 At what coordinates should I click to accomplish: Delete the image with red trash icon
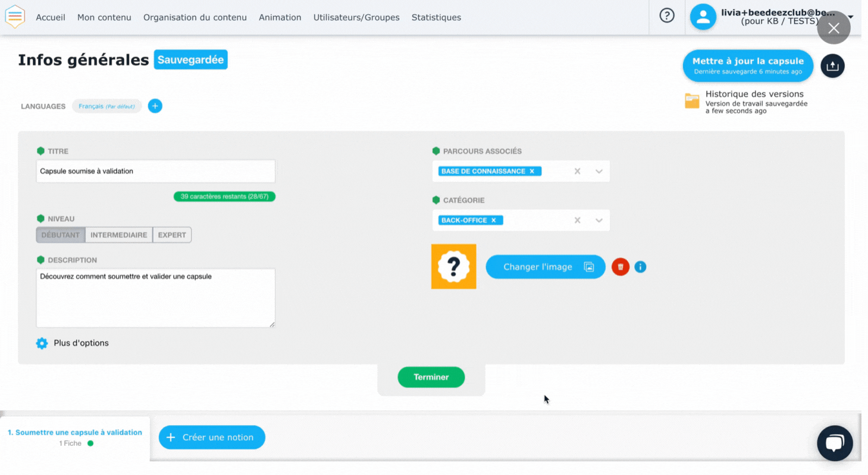click(620, 267)
